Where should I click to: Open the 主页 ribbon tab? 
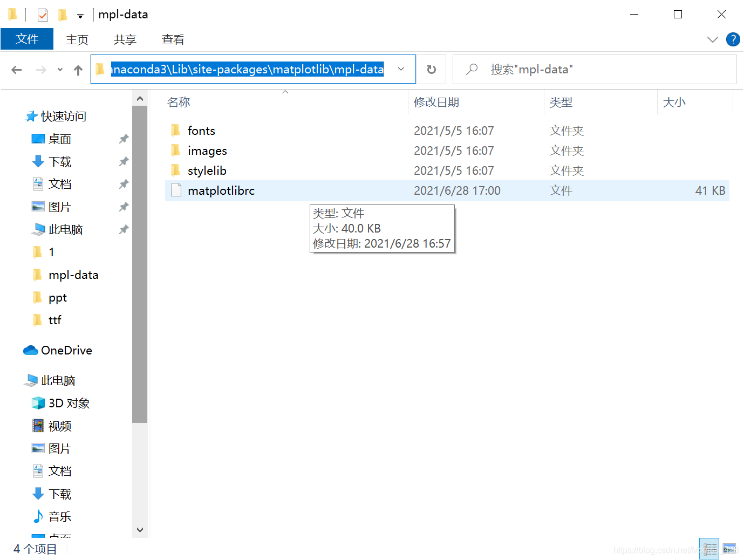77,39
